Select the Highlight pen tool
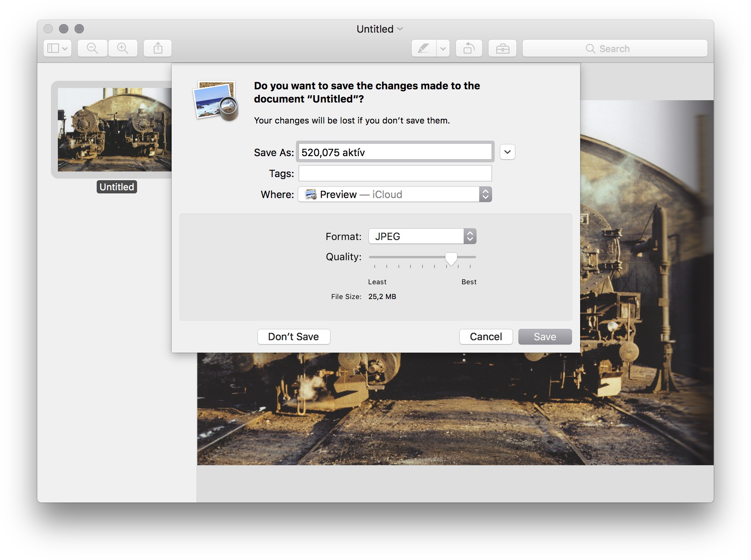Image resolution: width=751 pixels, height=560 pixels. click(424, 48)
